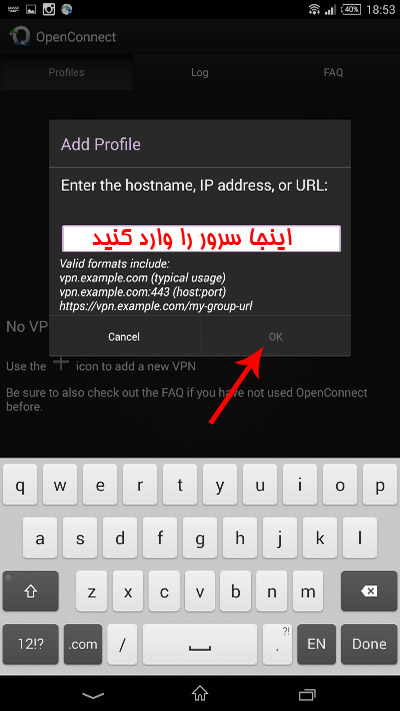Screen dimensions: 400x711
Task: Open the FAQ tab
Action: [x=333, y=72]
